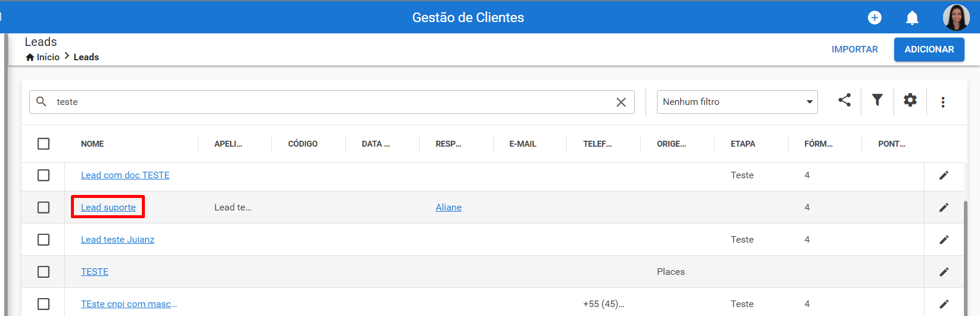Click the IMPORTAR button
980x316 pixels.
[x=855, y=49]
